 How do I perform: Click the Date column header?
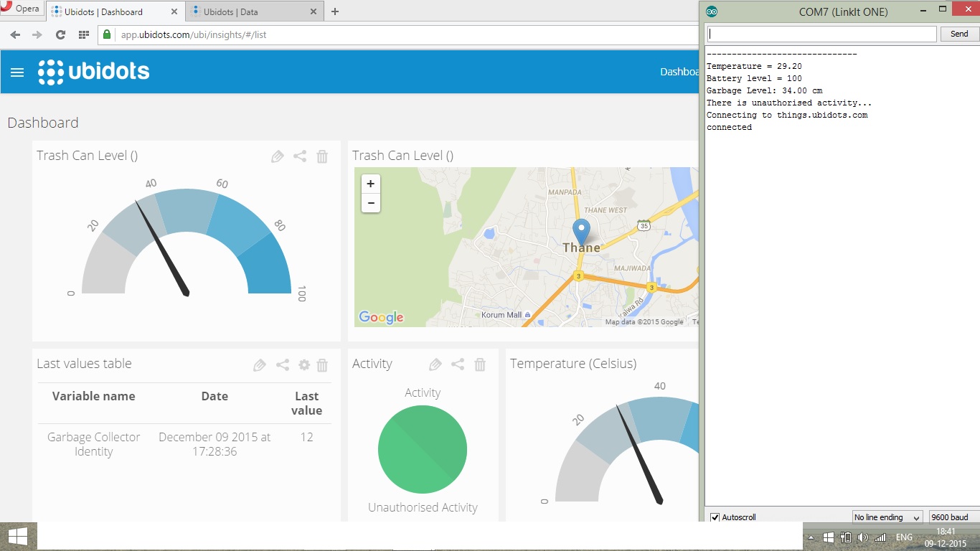click(x=215, y=396)
